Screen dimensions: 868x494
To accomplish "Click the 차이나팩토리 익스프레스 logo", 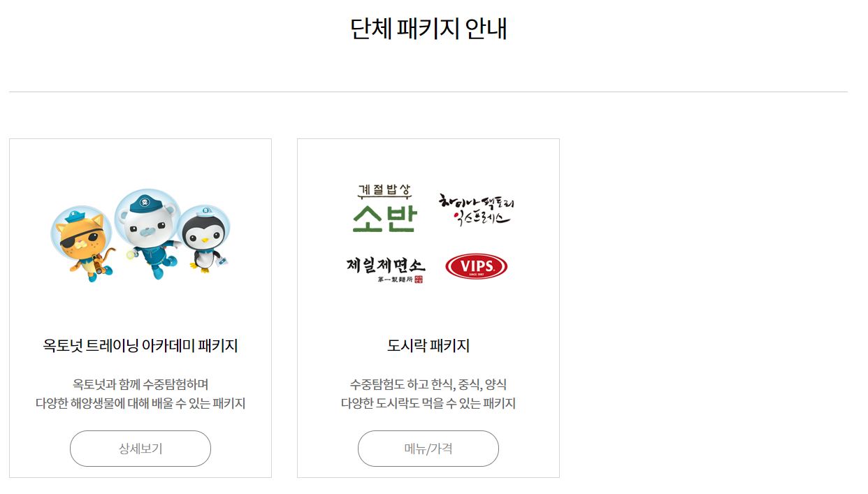I will [x=477, y=210].
